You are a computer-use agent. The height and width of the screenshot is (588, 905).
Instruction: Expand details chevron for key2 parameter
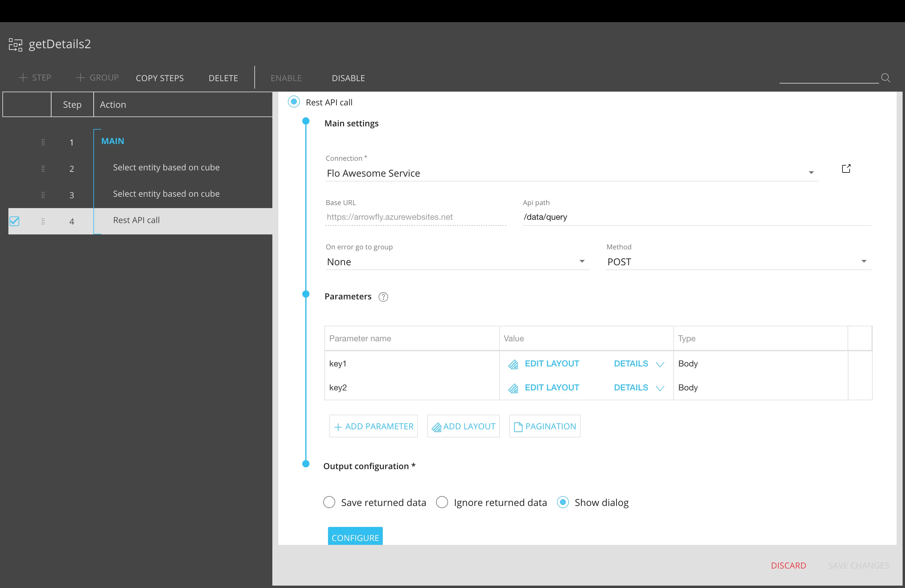660,388
